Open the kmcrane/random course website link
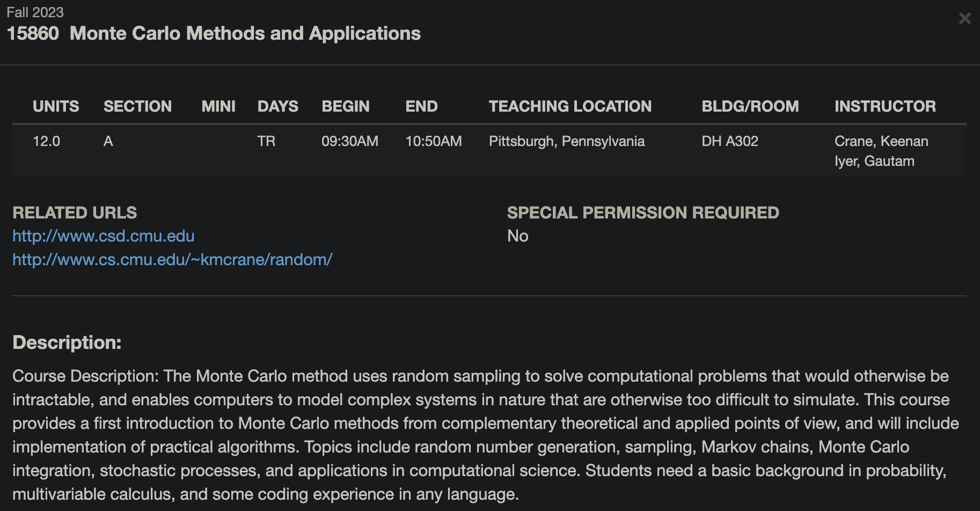This screenshot has height=511, width=980. pyautogui.click(x=172, y=260)
